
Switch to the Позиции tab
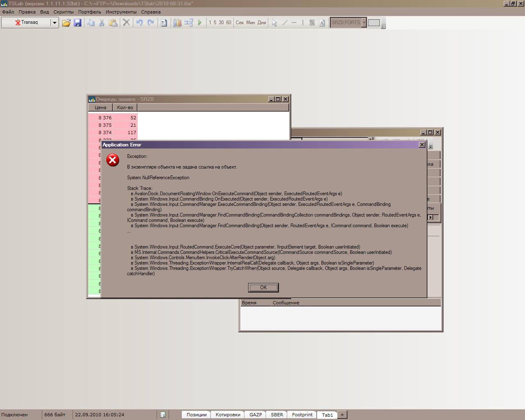coord(196,415)
